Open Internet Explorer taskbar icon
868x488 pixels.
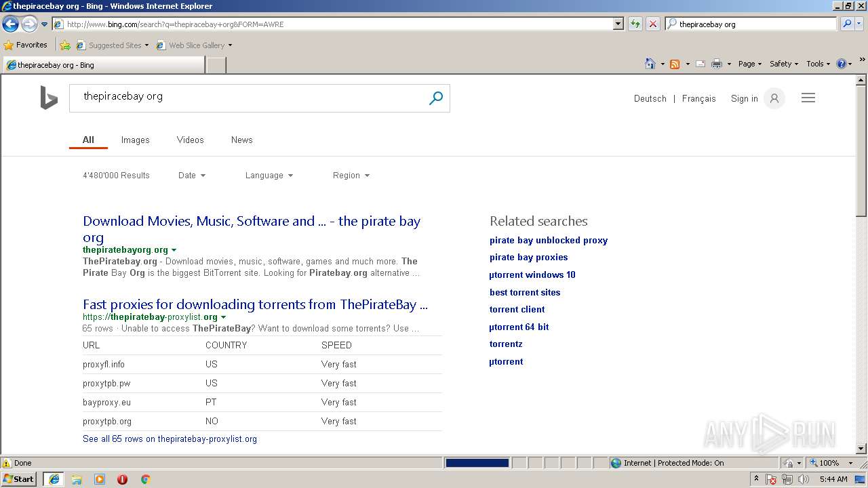click(54, 479)
